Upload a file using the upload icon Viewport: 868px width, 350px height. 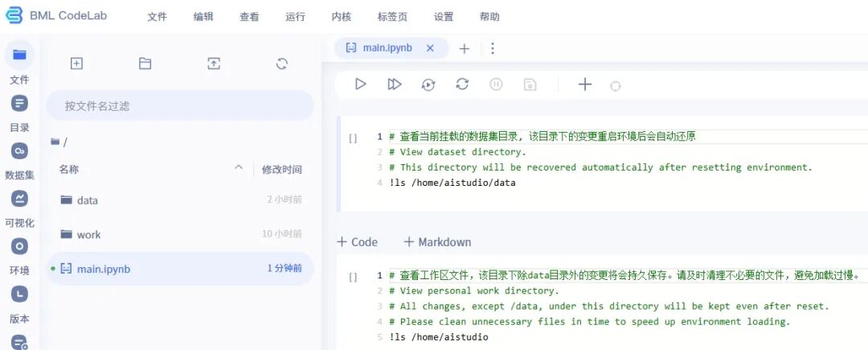tap(214, 64)
